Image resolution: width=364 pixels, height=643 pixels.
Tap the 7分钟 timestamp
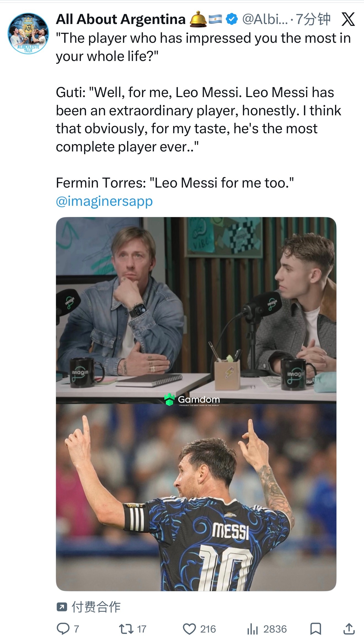313,19
